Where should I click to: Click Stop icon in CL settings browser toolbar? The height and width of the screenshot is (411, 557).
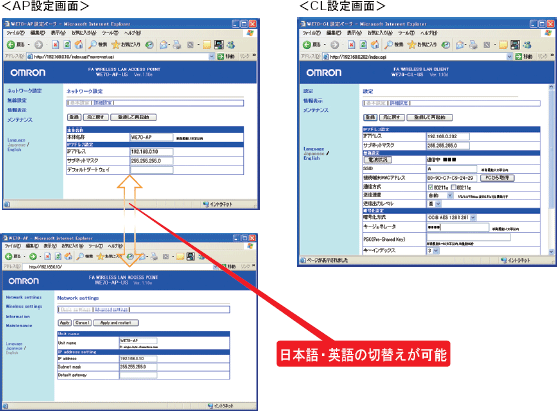coord(351,44)
